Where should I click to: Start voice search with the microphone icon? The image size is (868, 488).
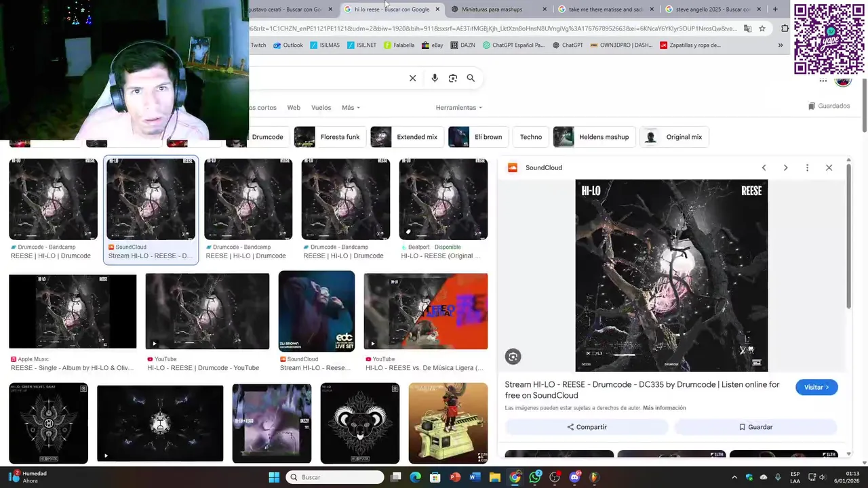click(x=435, y=78)
